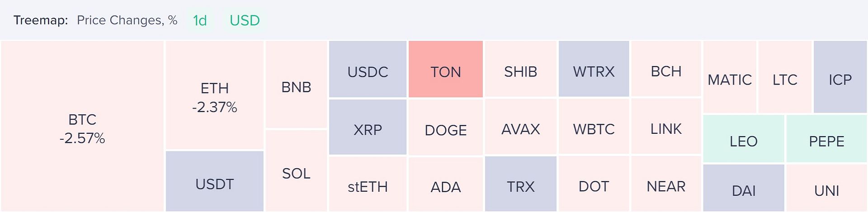Select the green PEPE tile
The width and height of the screenshot is (868, 212).
click(826, 139)
